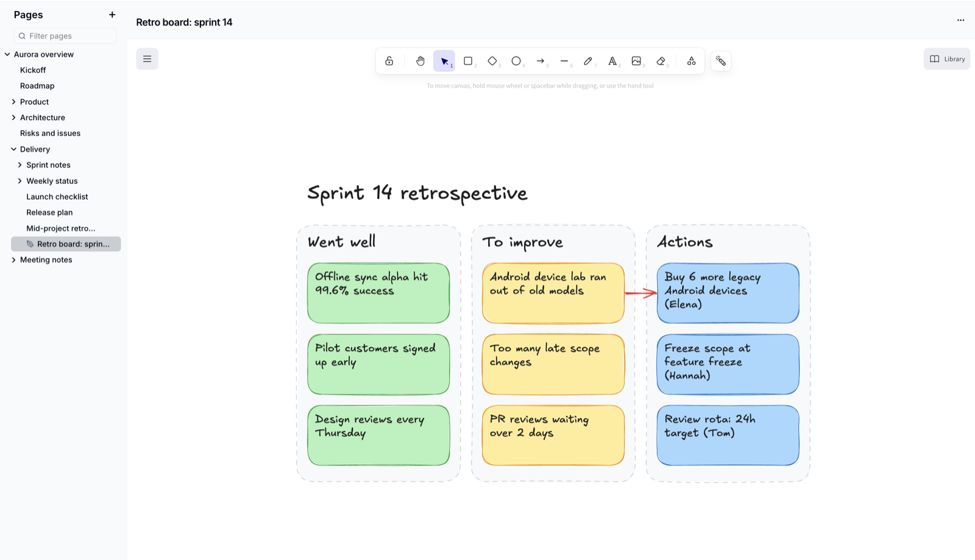
Task: Open the Roadmap page
Action: [37, 86]
